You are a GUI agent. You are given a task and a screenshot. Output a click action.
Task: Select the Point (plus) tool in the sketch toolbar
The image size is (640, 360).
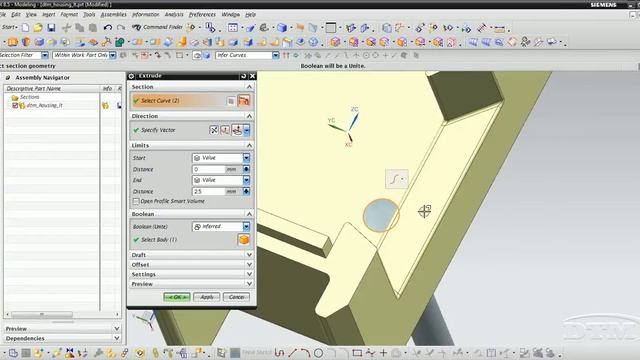pyautogui.click(x=383, y=353)
